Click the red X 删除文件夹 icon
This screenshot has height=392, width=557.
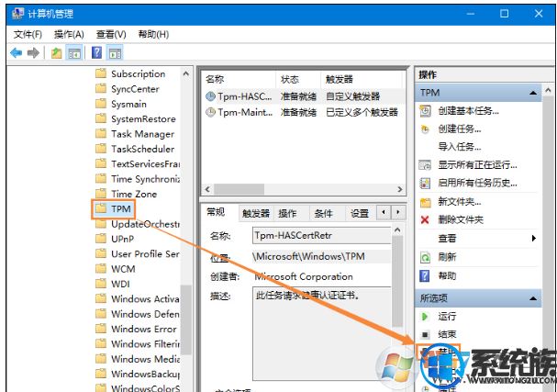425,220
